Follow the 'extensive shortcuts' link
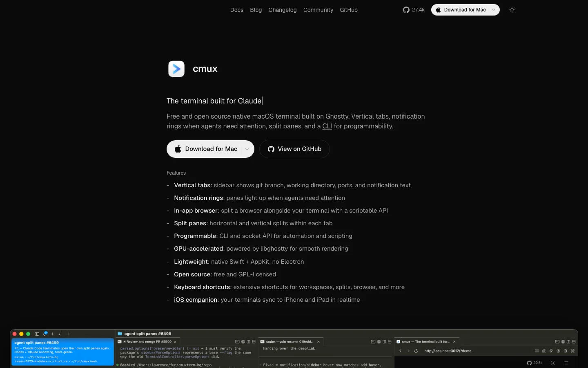588x368 pixels. pos(261,287)
